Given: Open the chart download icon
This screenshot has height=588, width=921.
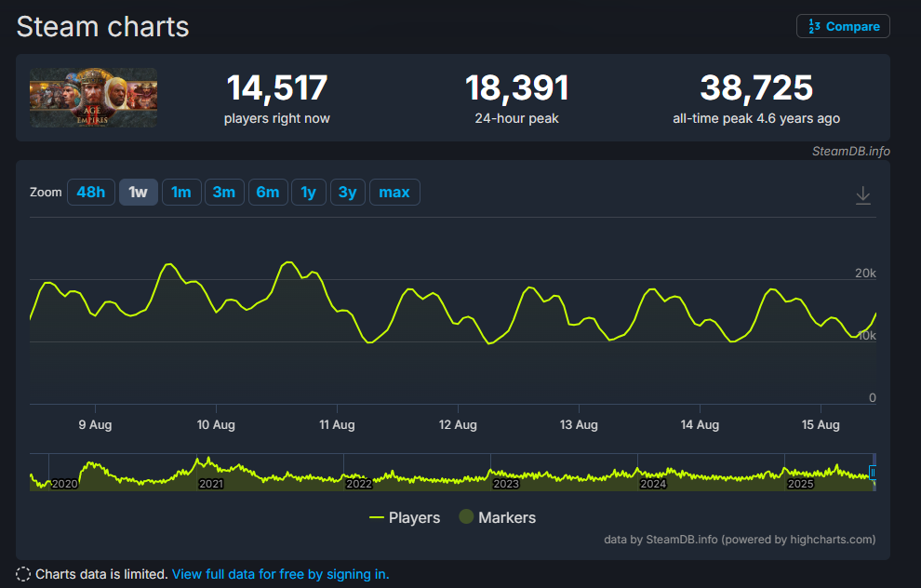Looking at the screenshot, I should coord(862,195).
